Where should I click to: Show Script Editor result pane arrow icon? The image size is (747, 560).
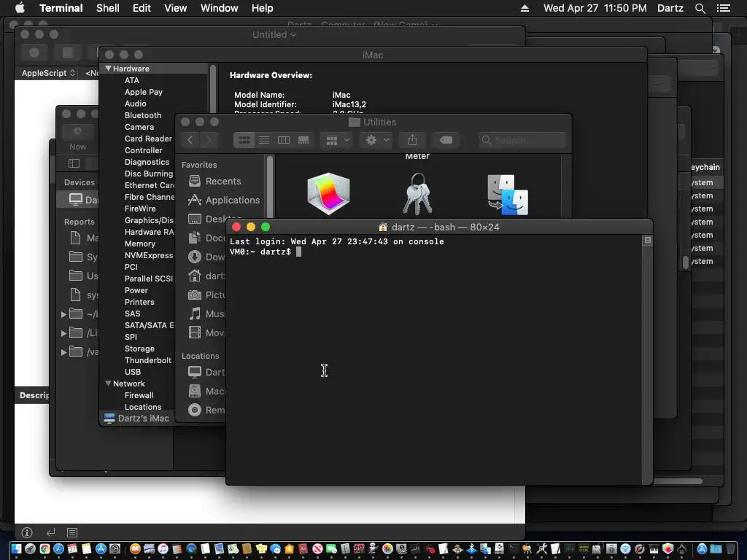50,532
